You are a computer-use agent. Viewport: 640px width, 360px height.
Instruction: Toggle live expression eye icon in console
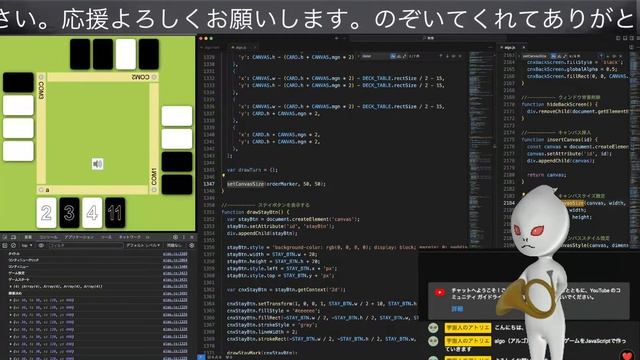[x=41, y=245]
